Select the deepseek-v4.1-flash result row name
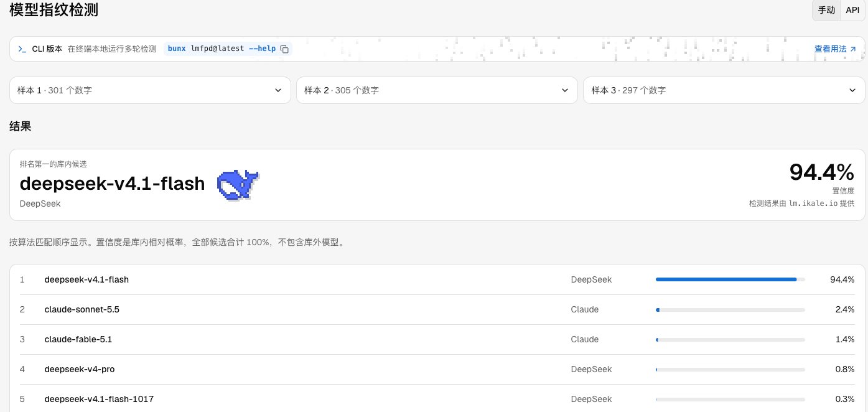The image size is (868, 412). [x=86, y=279]
